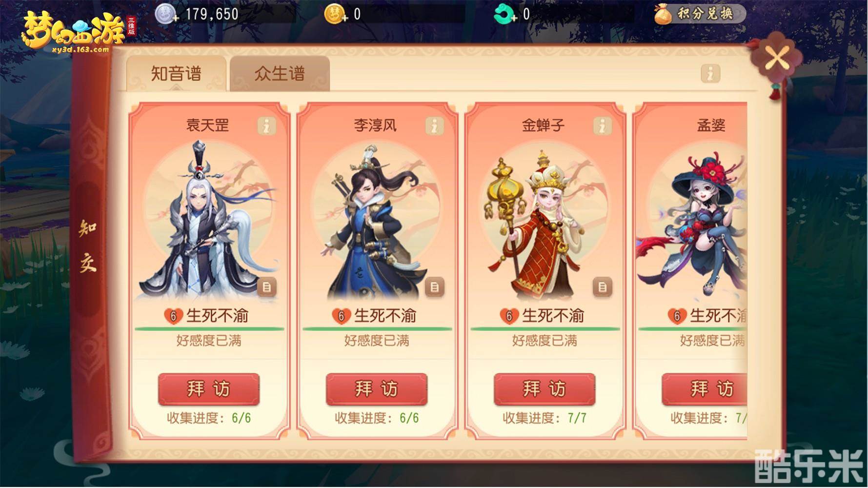The image size is (868, 488).
Task: Switch to 众生谱 tab
Action: pos(280,74)
